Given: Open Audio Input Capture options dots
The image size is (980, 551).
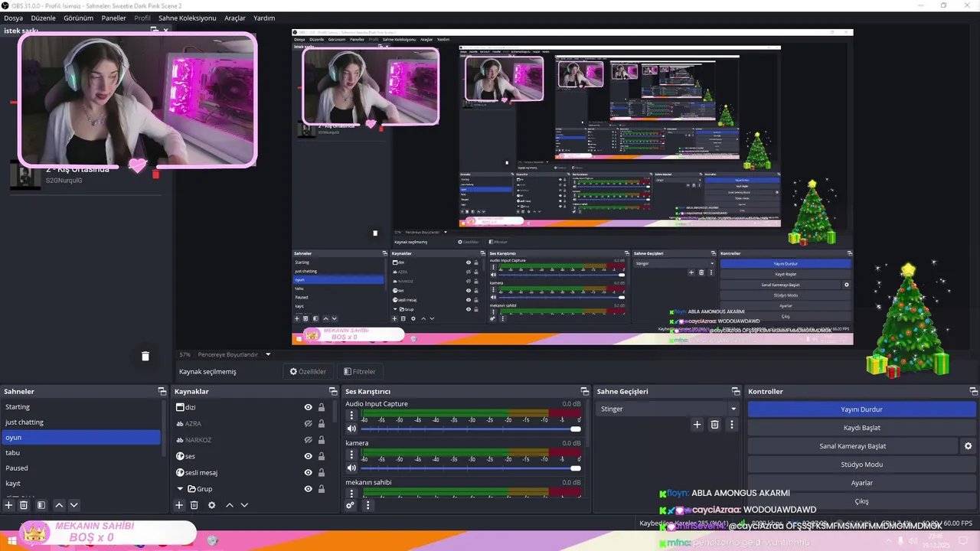Looking at the screenshot, I should click(352, 416).
